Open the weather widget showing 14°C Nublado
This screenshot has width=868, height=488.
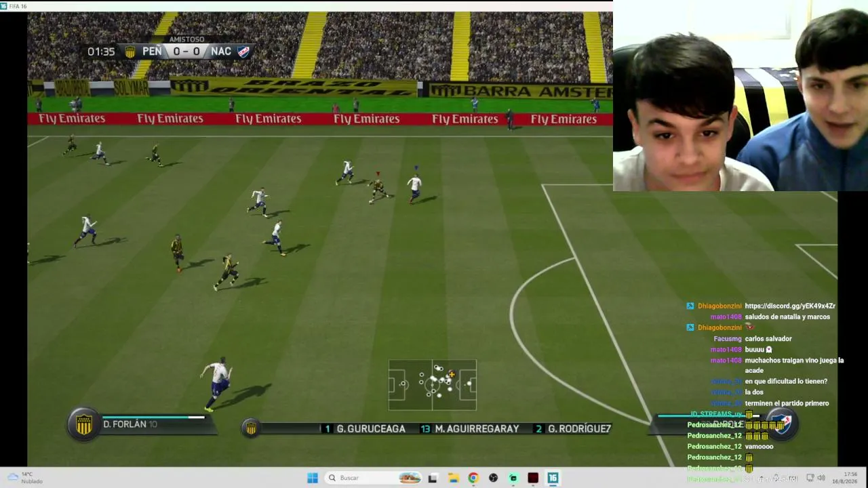coord(24,478)
